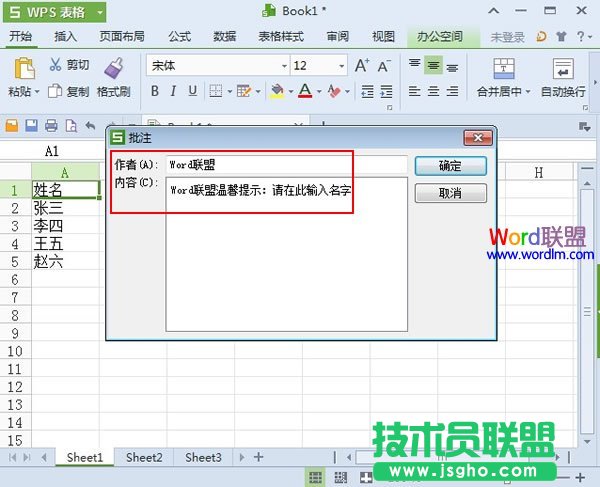Open the 审阅 ribbon tab
Image resolution: width=600 pixels, height=487 pixels.
point(338,37)
